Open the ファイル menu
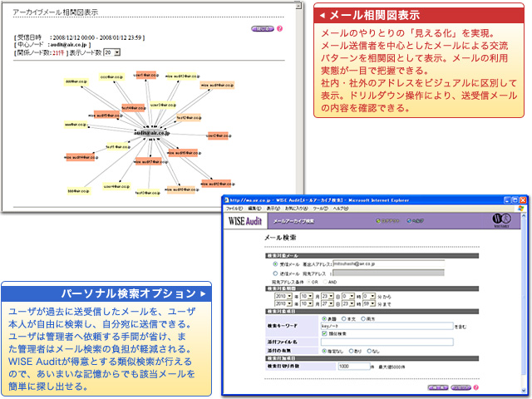 (x=234, y=209)
